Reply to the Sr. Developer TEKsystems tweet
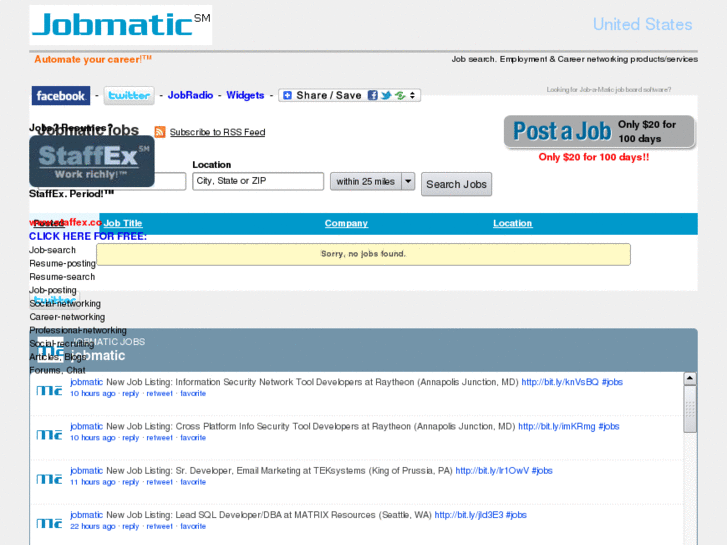Viewport: 727px width, 545px height. pos(131,482)
